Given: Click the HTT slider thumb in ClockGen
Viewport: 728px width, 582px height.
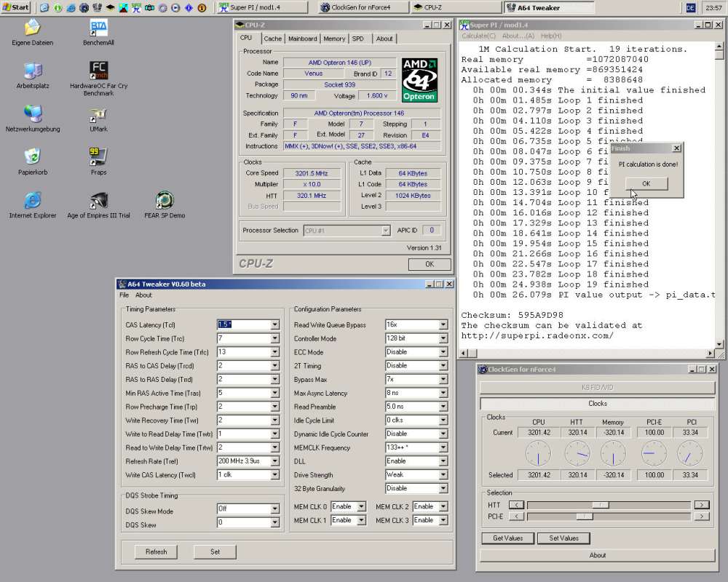Looking at the screenshot, I should [601, 505].
